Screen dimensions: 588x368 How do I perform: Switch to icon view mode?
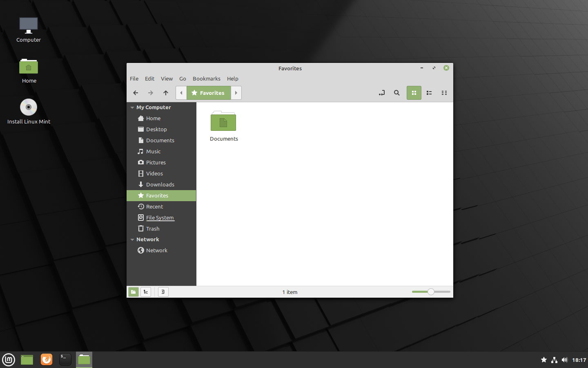point(414,93)
